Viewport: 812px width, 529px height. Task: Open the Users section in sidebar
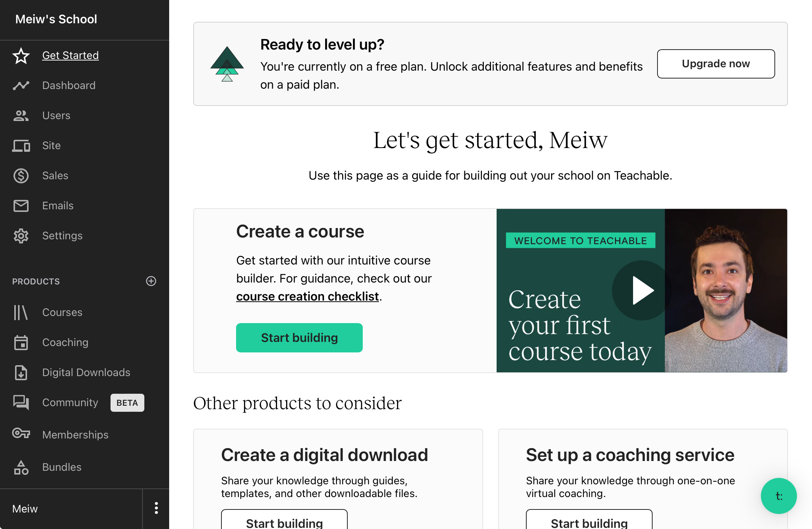(x=56, y=115)
